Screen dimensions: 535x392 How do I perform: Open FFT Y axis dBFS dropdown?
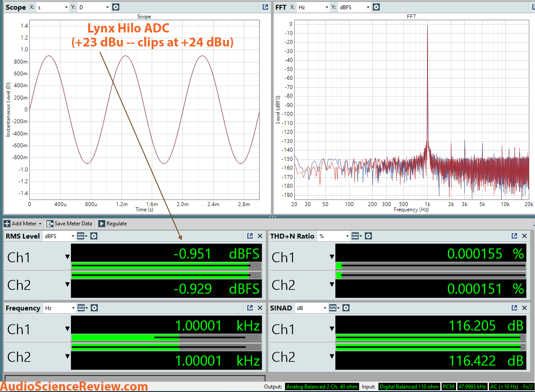[x=354, y=7]
